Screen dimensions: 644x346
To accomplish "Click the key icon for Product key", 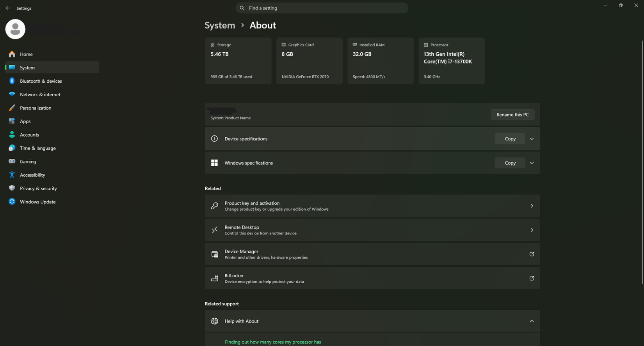I will [x=214, y=206].
